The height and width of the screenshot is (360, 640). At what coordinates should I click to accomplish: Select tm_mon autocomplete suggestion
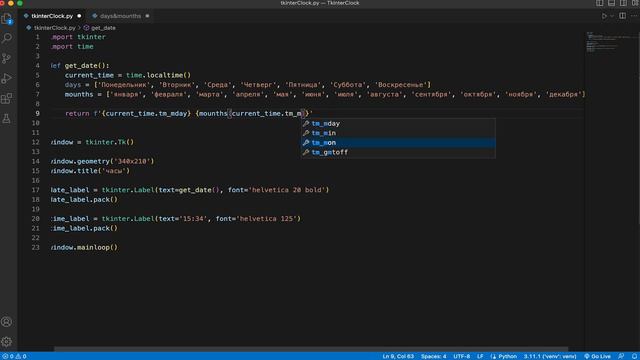click(398, 142)
